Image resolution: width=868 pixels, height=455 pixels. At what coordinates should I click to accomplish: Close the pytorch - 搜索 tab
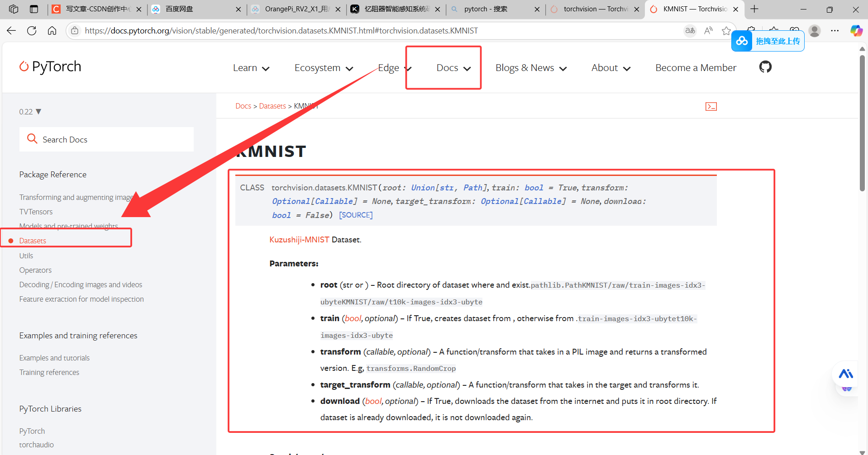537,9
